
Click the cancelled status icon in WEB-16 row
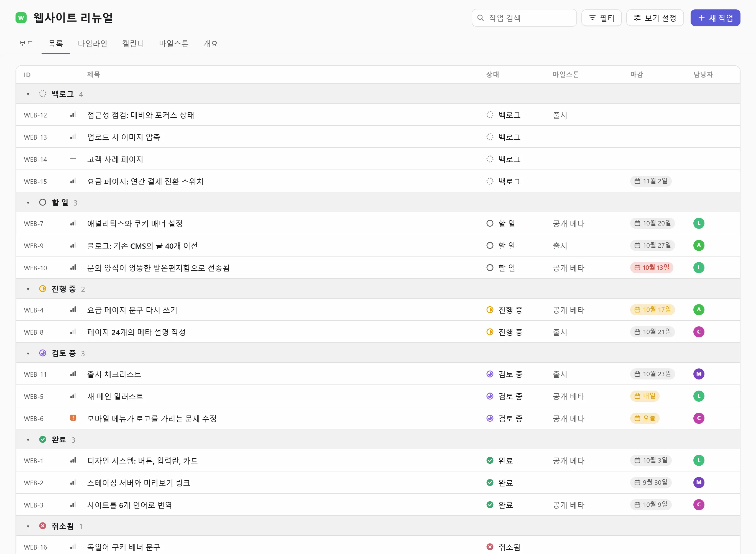[490, 547]
